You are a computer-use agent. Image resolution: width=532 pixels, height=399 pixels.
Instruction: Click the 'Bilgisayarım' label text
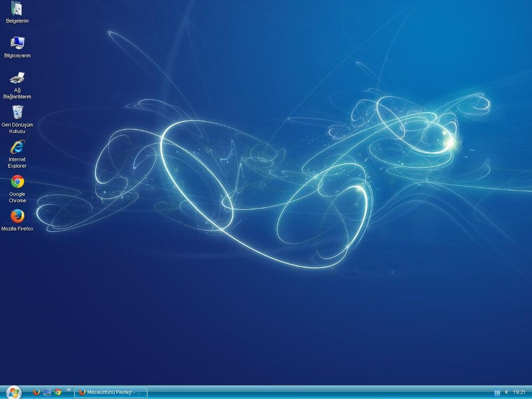[x=17, y=55]
